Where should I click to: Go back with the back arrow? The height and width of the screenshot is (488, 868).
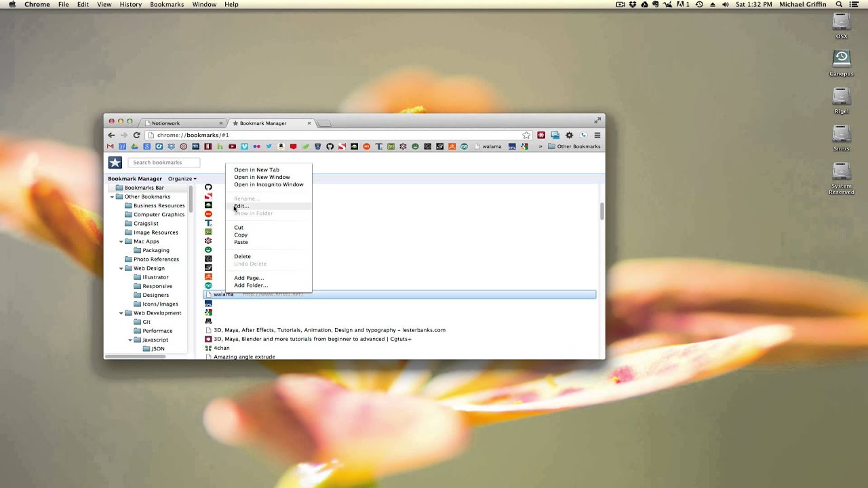coord(111,135)
